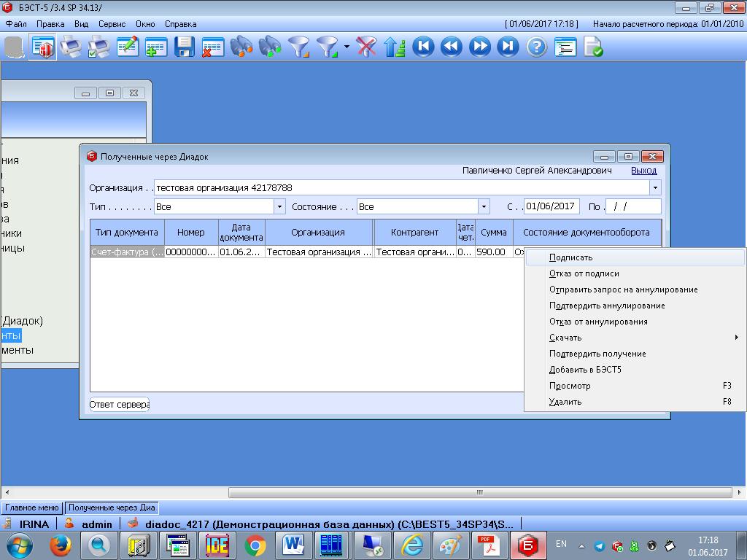This screenshot has height=560, width=747.
Task: Click the Telegram icon in system tray
Action: 600,546
